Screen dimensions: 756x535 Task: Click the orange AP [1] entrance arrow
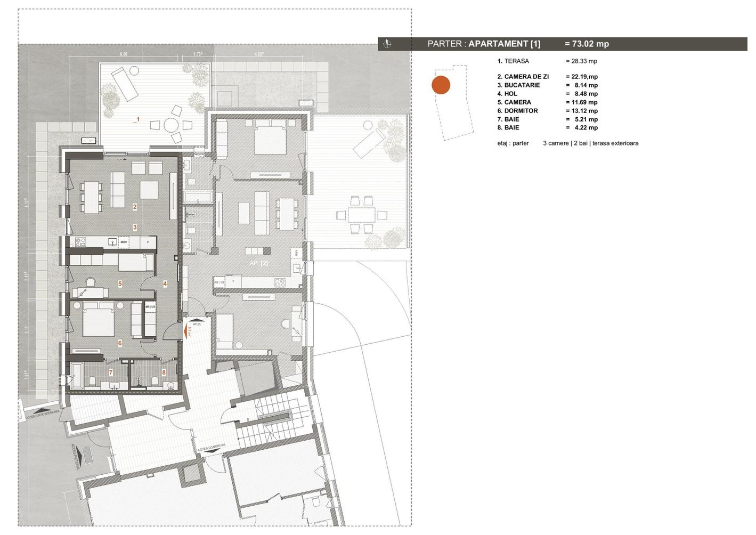tap(187, 331)
